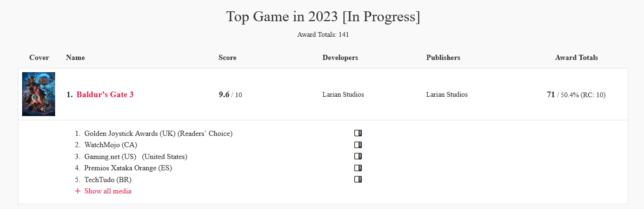This screenshot has height=209, width=644.
Task: Select Larian Studios under Publishers column
Action: pyautogui.click(x=447, y=94)
